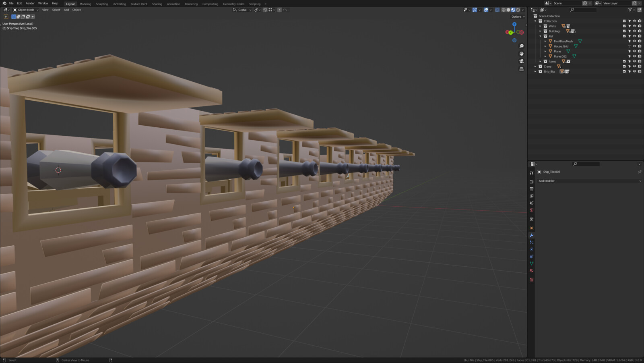This screenshot has height=363, width=644.
Task: Switch to the UV Editing workspace tab
Action: click(x=119, y=4)
